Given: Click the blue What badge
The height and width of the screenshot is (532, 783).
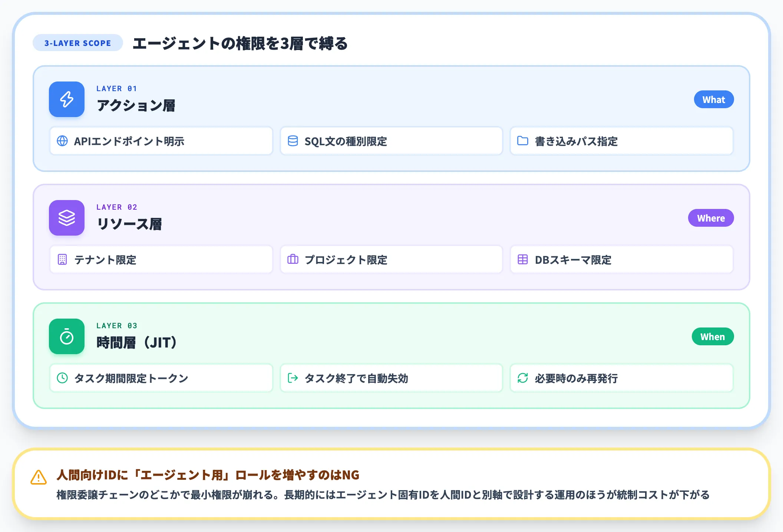Looking at the screenshot, I should coord(714,99).
